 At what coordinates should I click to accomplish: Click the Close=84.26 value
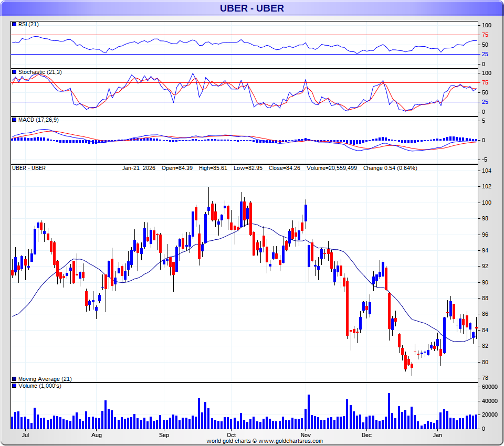[285, 168]
